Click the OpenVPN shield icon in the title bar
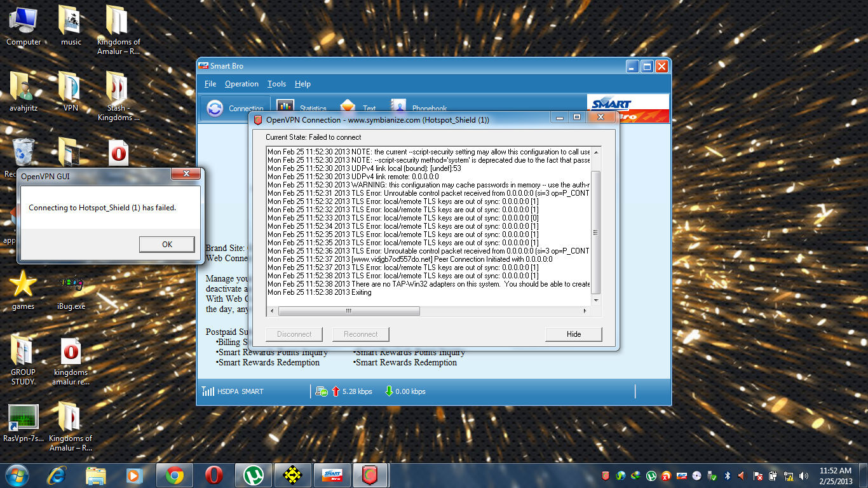This screenshot has width=868, height=488. coord(258,119)
